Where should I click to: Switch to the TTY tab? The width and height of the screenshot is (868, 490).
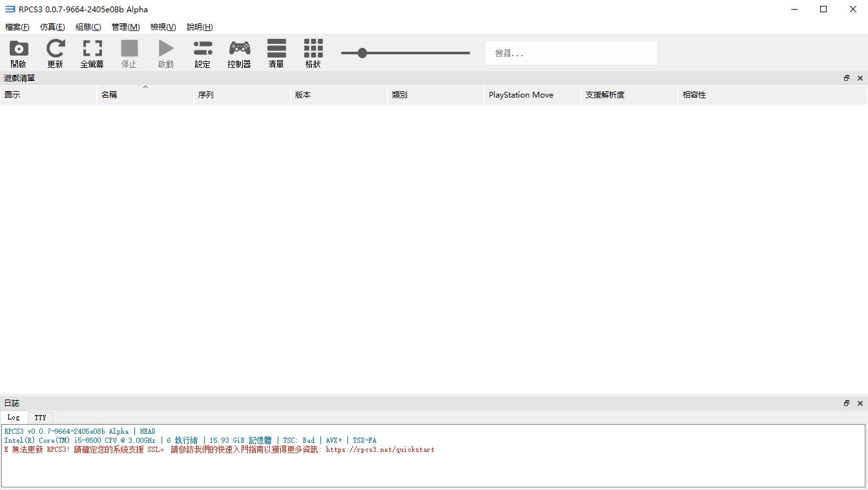pyautogui.click(x=40, y=418)
